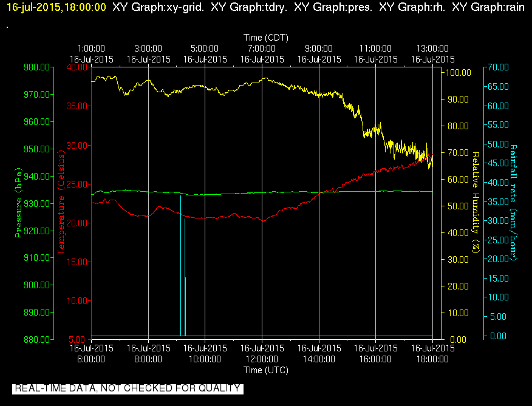Click the 'XY Graph:rh.' title text
Image resolution: width=532 pixels, height=406 pixels.
point(412,7)
